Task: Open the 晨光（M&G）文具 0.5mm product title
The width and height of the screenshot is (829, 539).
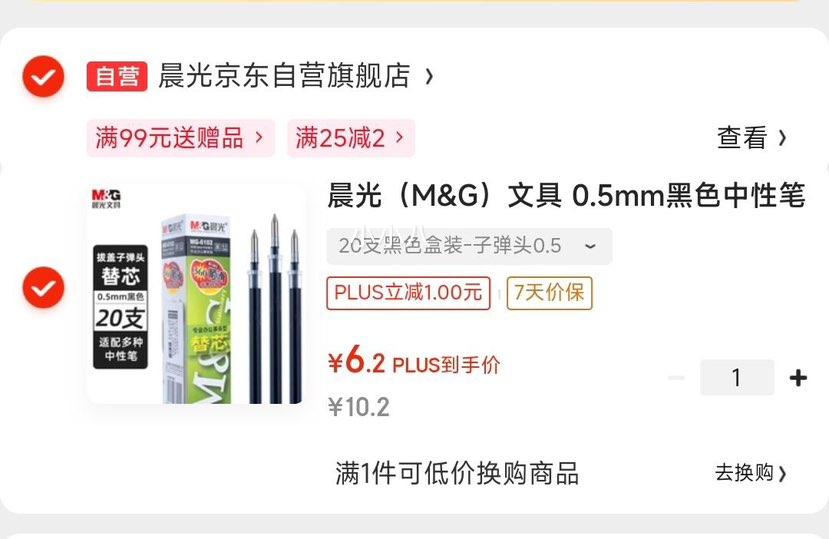Action: pyautogui.click(x=566, y=195)
